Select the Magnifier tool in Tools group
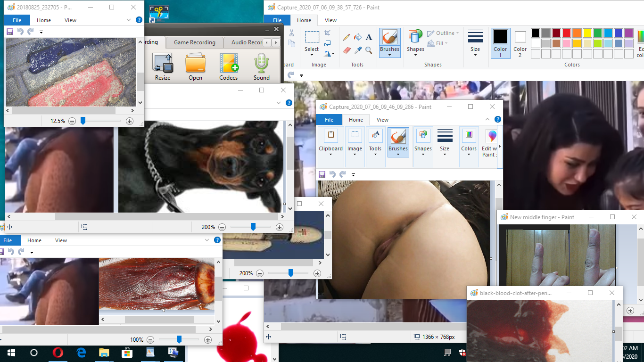This screenshot has height=362, width=644. pos(369,50)
